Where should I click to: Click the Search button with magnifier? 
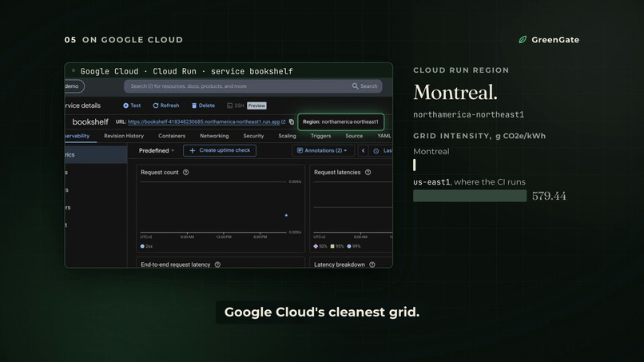[x=364, y=86]
